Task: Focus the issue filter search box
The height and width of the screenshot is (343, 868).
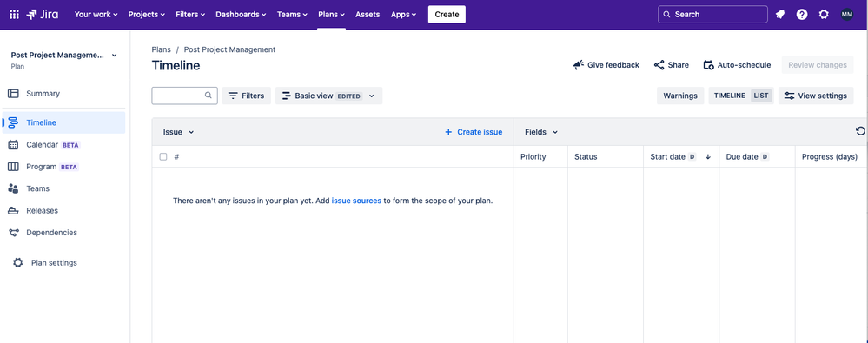Action: coord(184,96)
